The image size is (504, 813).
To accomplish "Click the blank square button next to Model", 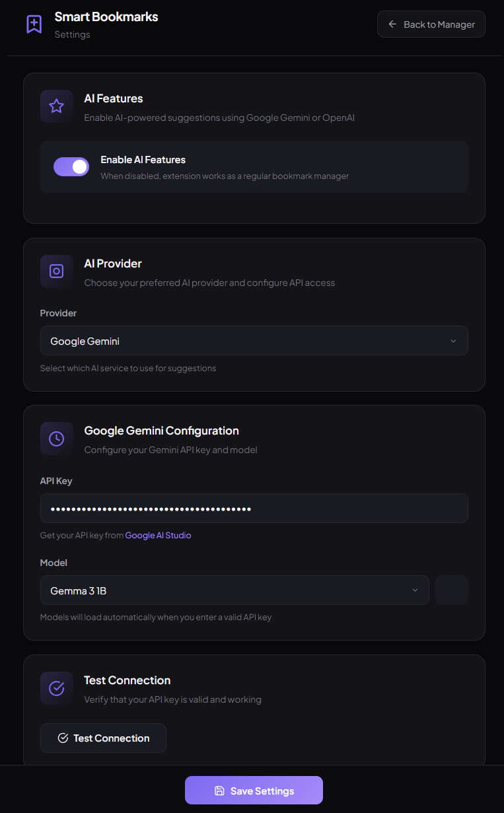I will [452, 590].
